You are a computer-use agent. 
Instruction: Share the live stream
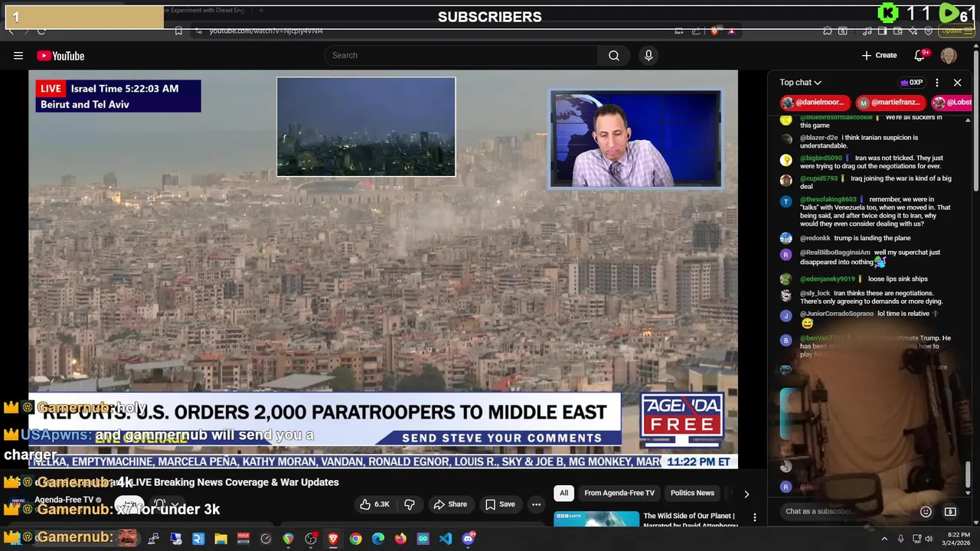[x=450, y=504]
